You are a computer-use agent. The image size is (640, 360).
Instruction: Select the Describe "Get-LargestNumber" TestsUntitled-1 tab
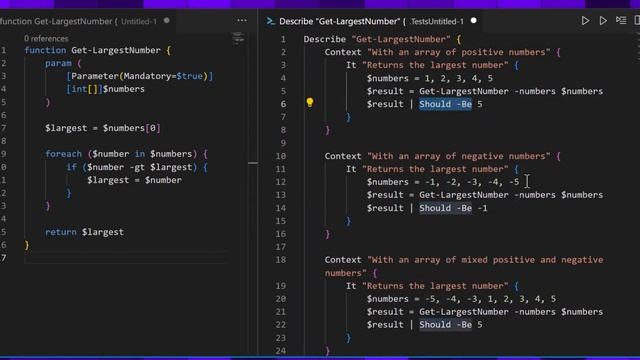pyautogui.click(x=371, y=21)
